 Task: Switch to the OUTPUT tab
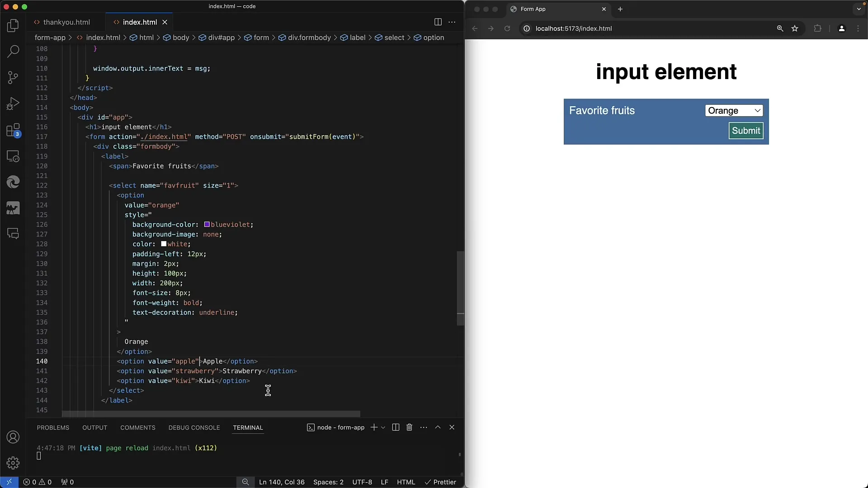click(95, 427)
